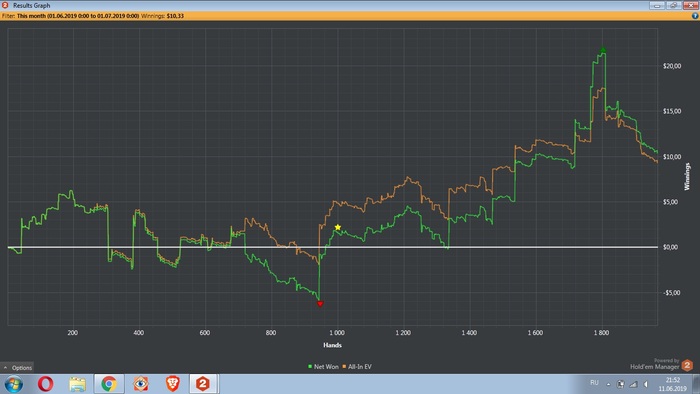Click the Winnings vertical axis label
This screenshot has height=394, width=700.
[688, 177]
